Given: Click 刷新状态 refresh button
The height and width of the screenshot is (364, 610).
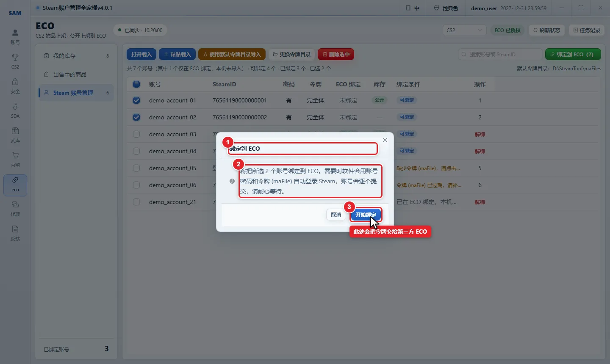Looking at the screenshot, I should point(546,30).
